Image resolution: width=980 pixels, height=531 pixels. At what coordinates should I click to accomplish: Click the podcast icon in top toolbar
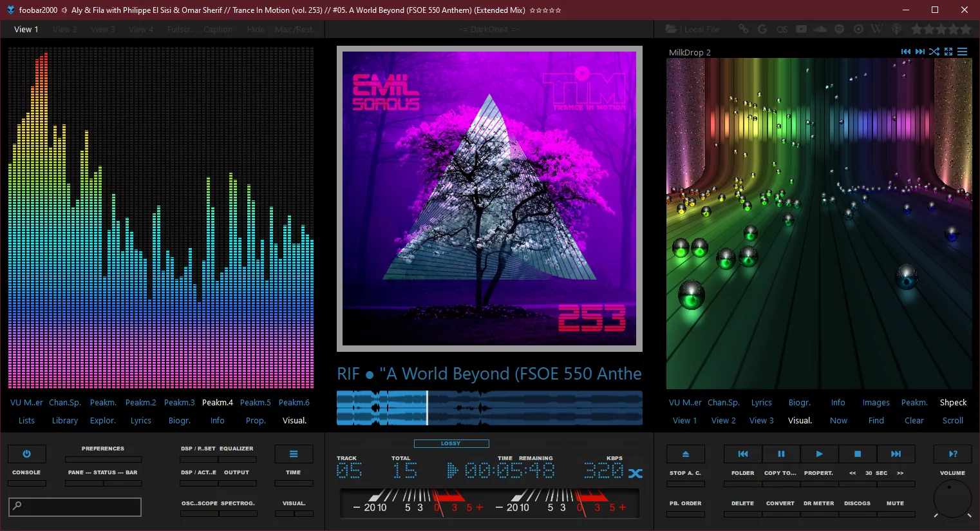pyautogui.click(x=896, y=29)
